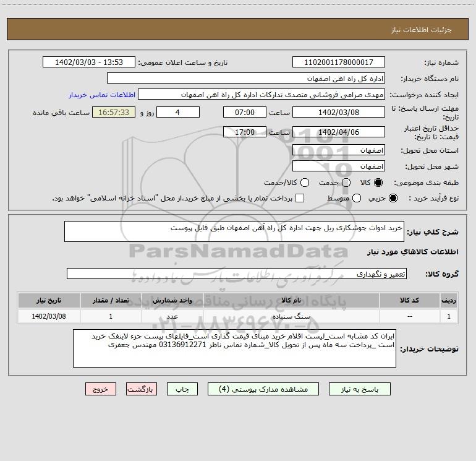Click the شماره نیاز field 1102001178000017
This screenshot has height=461, width=476.
(x=339, y=62)
